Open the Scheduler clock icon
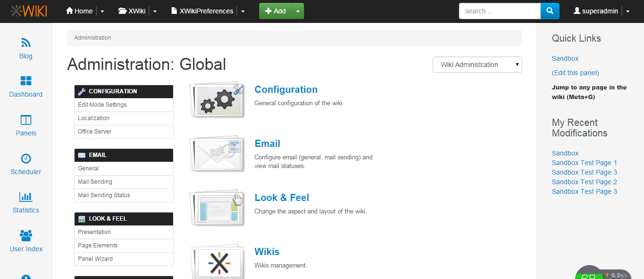Screen dimensions: 644x279 click(26, 158)
